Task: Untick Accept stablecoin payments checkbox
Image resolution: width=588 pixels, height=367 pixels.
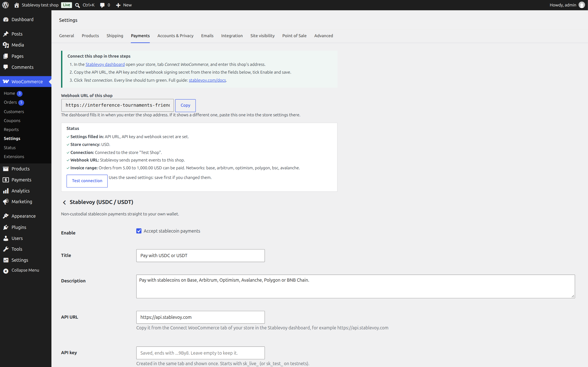Action: tap(139, 231)
